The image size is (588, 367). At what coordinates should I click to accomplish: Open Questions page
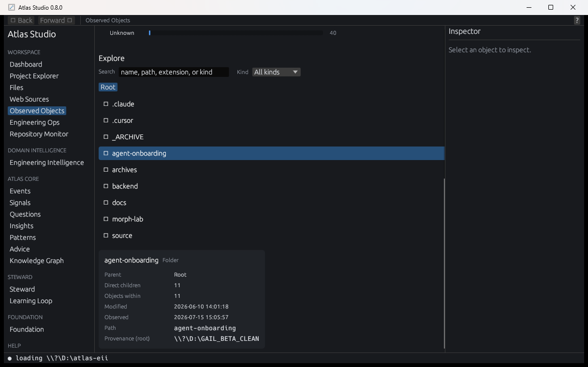click(25, 214)
